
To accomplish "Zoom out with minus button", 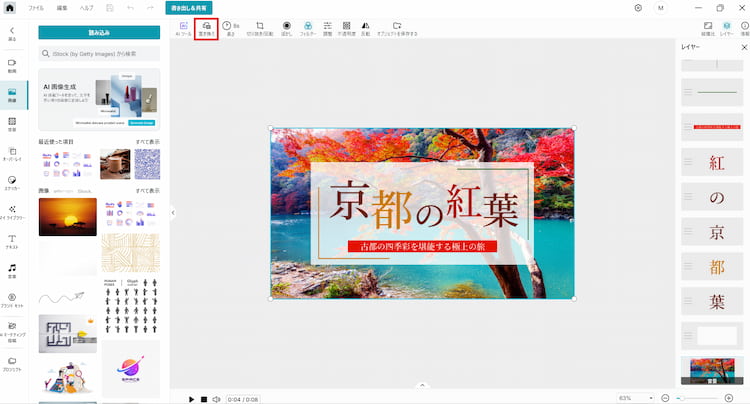I will 665,398.
